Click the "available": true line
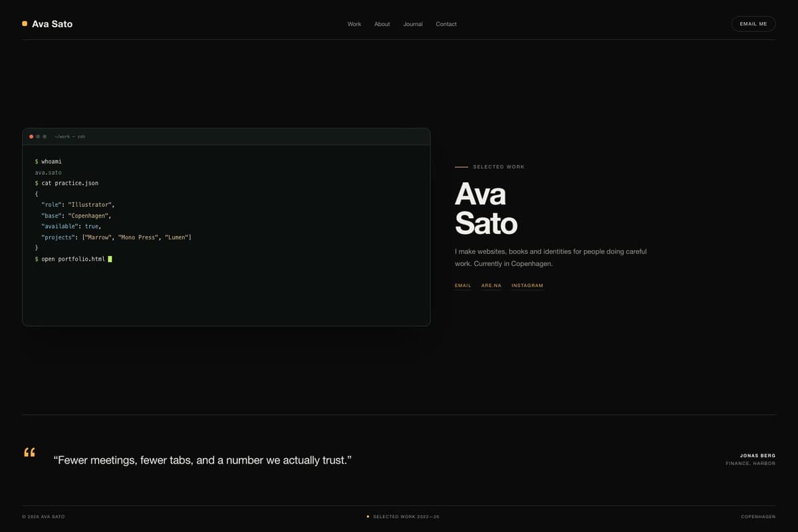798x532 pixels. coord(71,226)
